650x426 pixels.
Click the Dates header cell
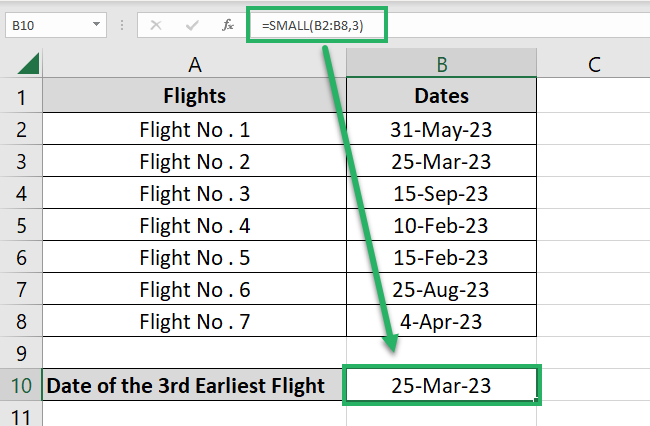click(x=441, y=97)
